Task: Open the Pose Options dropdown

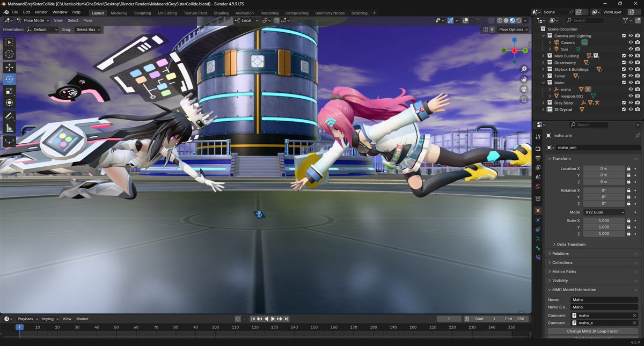Action: point(513,30)
